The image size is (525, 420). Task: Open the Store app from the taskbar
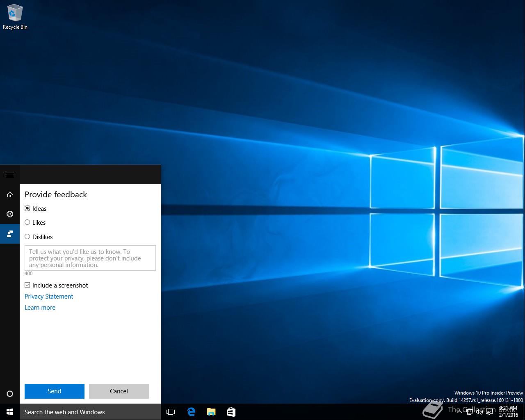[x=231, y=412]
